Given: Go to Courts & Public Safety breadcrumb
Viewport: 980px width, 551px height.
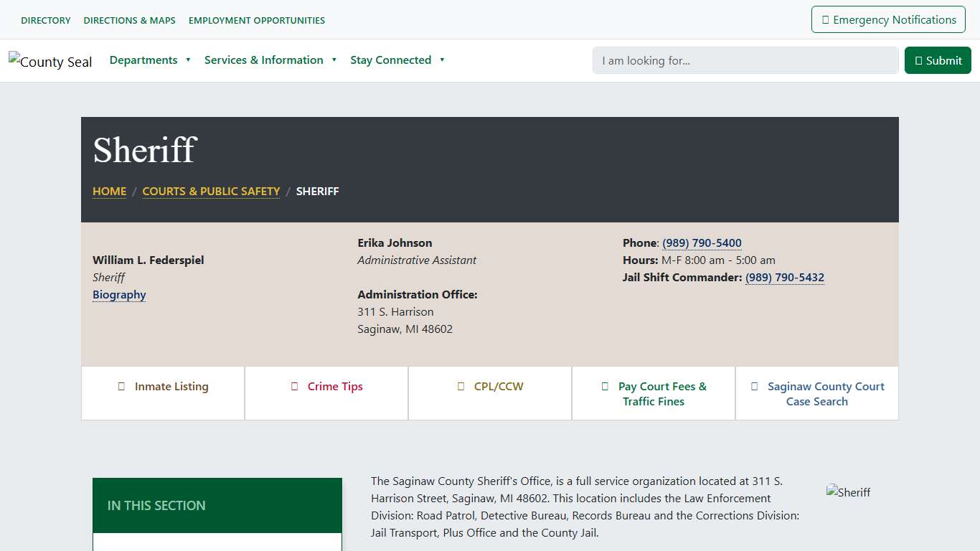Looking at the screenshot, I should [211, 192].
